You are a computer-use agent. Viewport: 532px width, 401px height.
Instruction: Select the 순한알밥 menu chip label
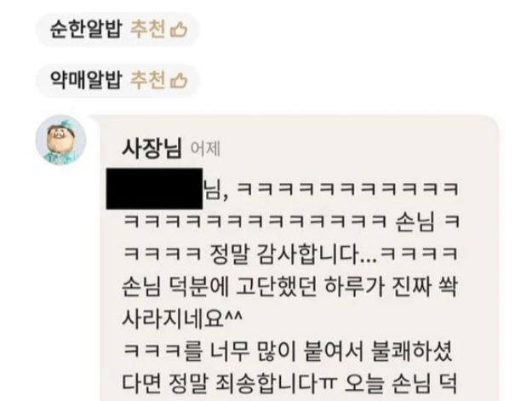pos(86,29)
